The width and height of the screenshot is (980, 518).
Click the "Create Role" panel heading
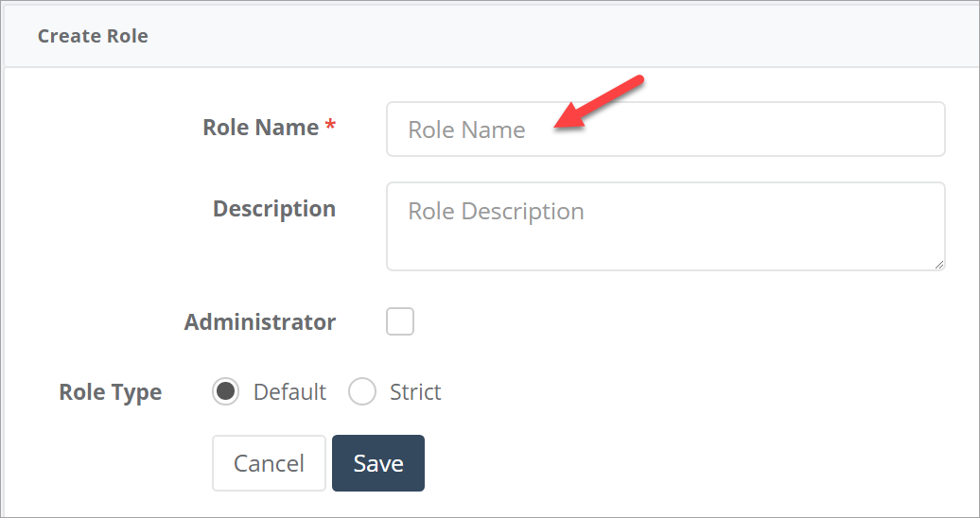click(x=93, y=37)
